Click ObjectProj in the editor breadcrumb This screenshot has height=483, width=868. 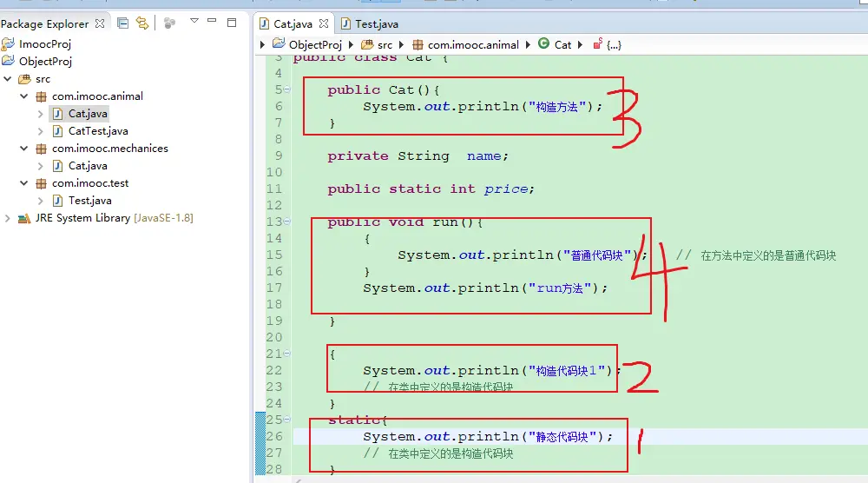(315, 44)
